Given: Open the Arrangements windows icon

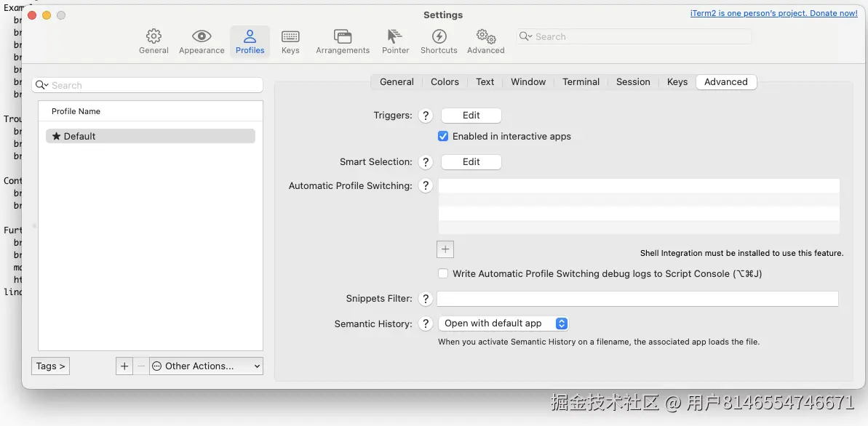Looking at the screenshot, I should click(x=343, y=36).
